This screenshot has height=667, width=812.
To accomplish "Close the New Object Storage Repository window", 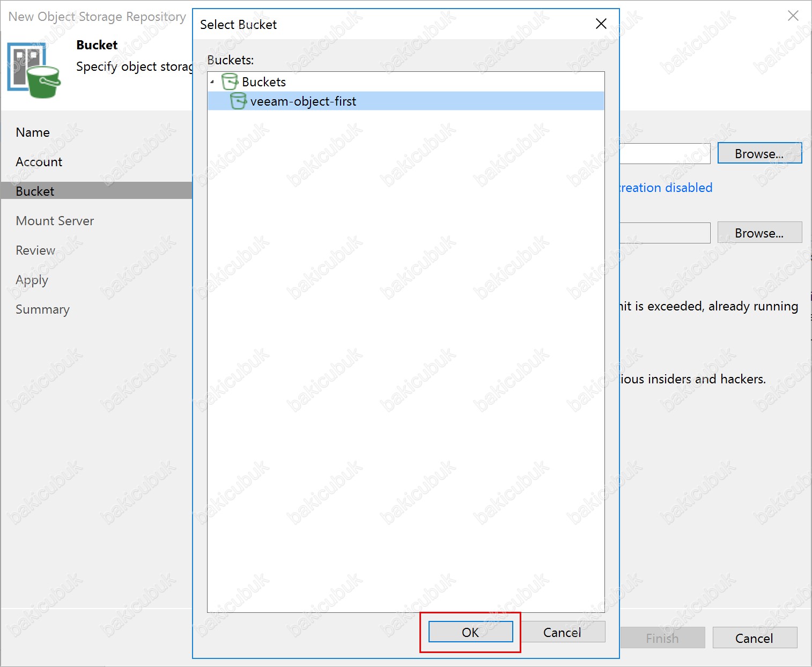I will pos(793,16).
